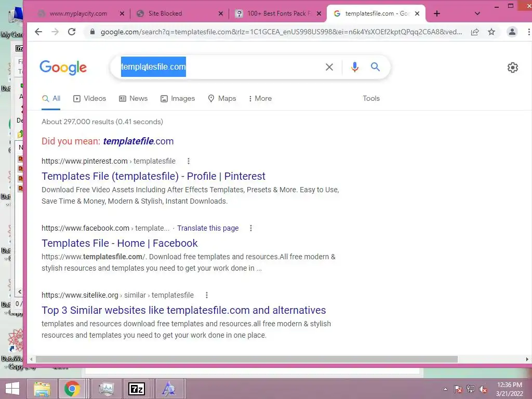Image resolution: width=532 pixels, height=399 pixels.
Task: Open the DataWa Copy desktop shortcut
Action: point(13,350)
